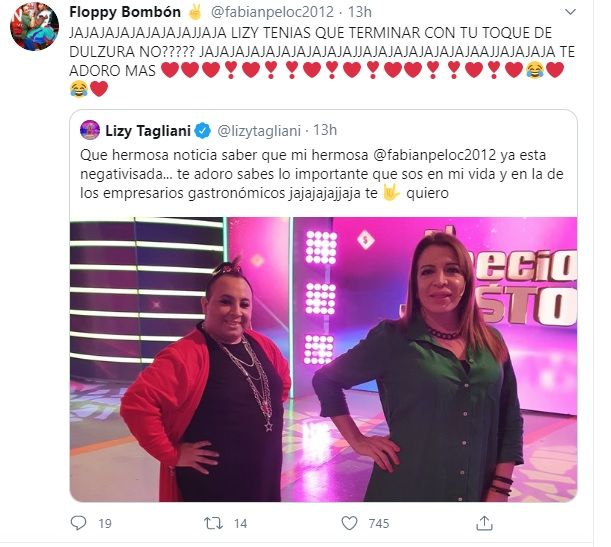View the 19 replies count

coord(105,523)
